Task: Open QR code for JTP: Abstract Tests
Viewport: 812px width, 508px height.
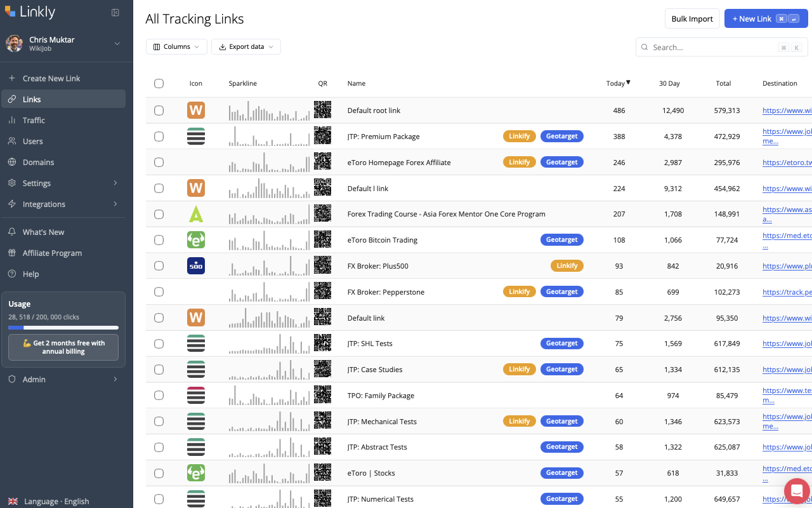Action: 322,446
